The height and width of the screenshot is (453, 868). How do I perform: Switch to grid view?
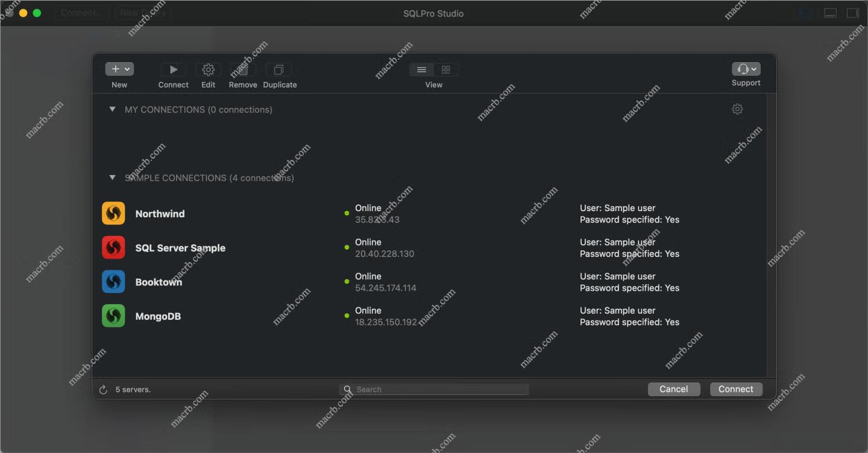446,70
